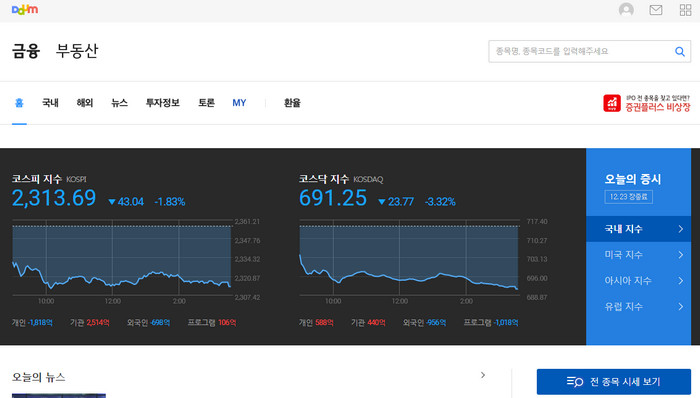Open the MY tab
This screenshot has height=398, width=700.
(x=239, y=103)
